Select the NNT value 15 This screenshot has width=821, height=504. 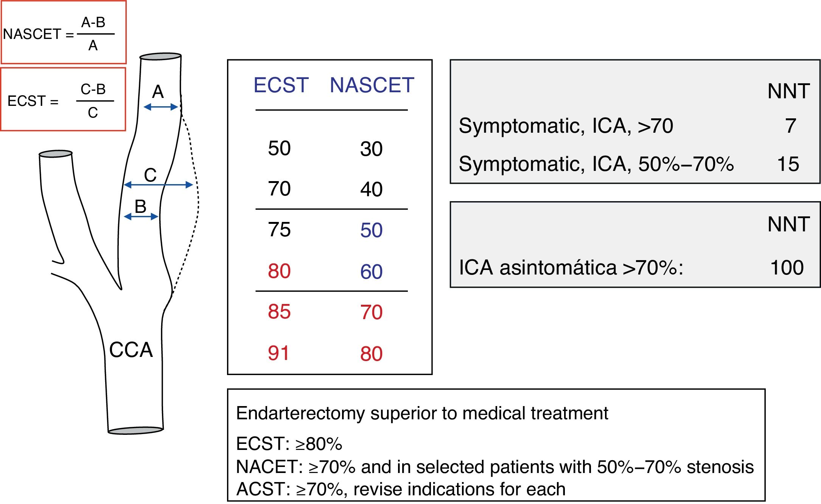(x=788, y=164)
